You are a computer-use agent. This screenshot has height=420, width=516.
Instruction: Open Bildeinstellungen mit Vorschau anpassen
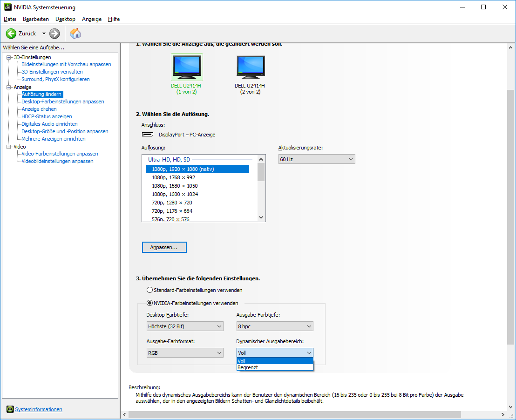[x=66, y=64]
